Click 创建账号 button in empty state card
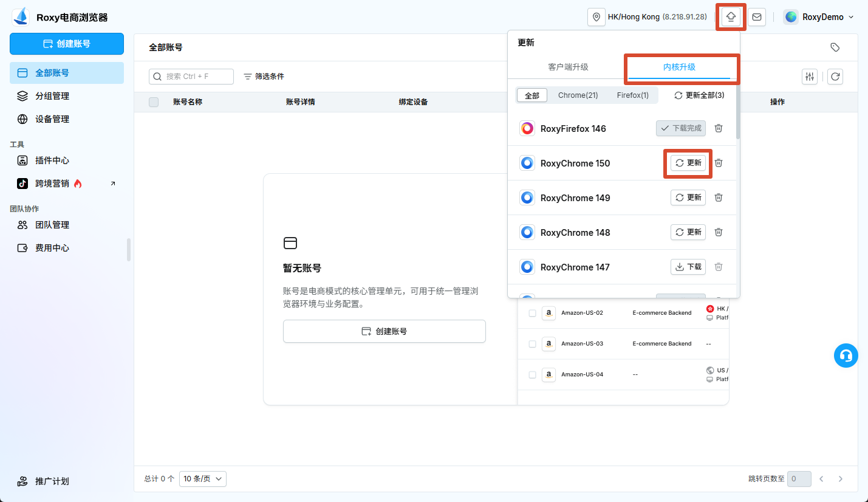868x502 pixels. (384, 331)
